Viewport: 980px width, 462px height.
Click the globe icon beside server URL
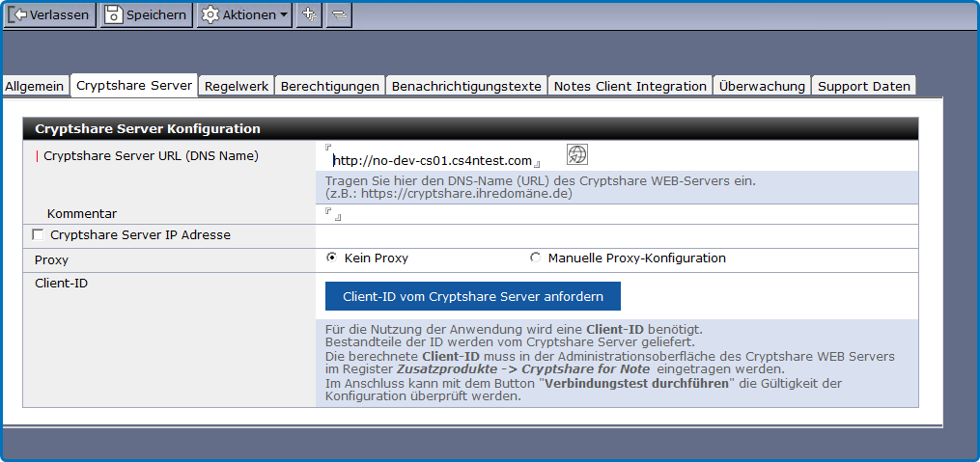[x=576, y=154]
